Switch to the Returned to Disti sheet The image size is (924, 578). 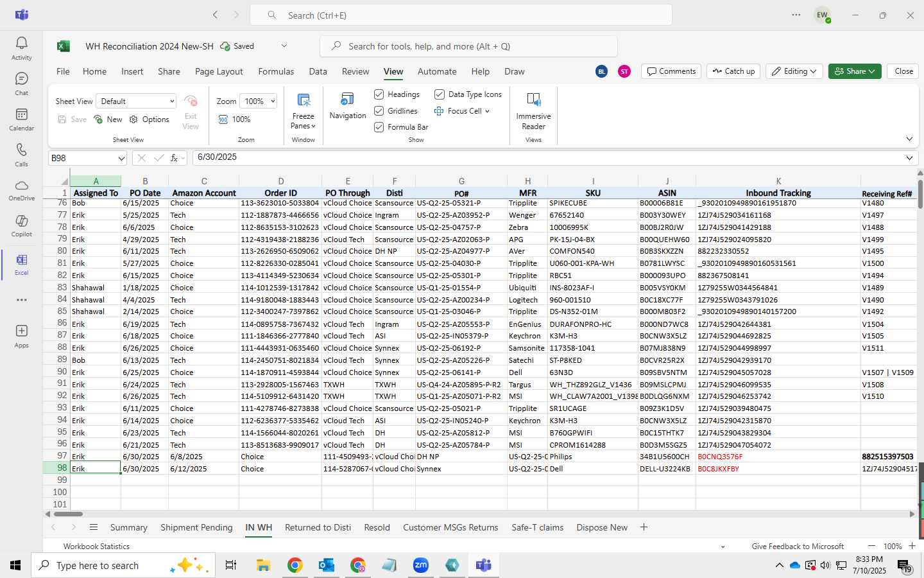(x=318, y=527)
